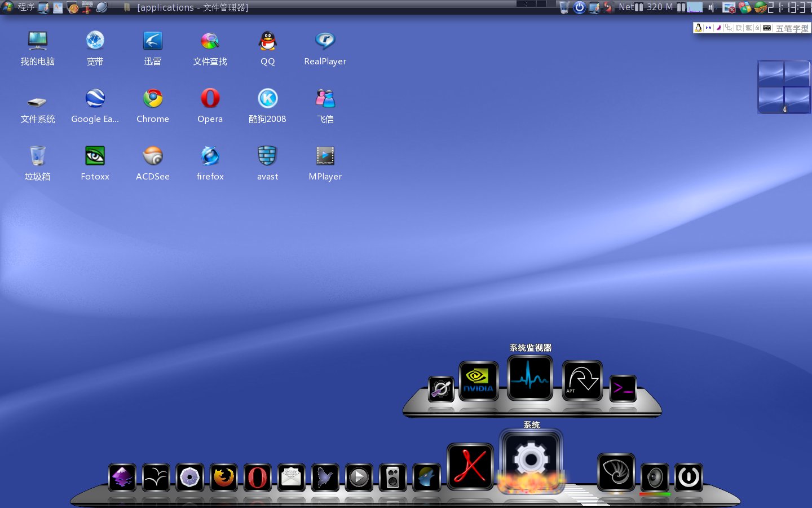Click the power button icon in dock

point(689,478)
